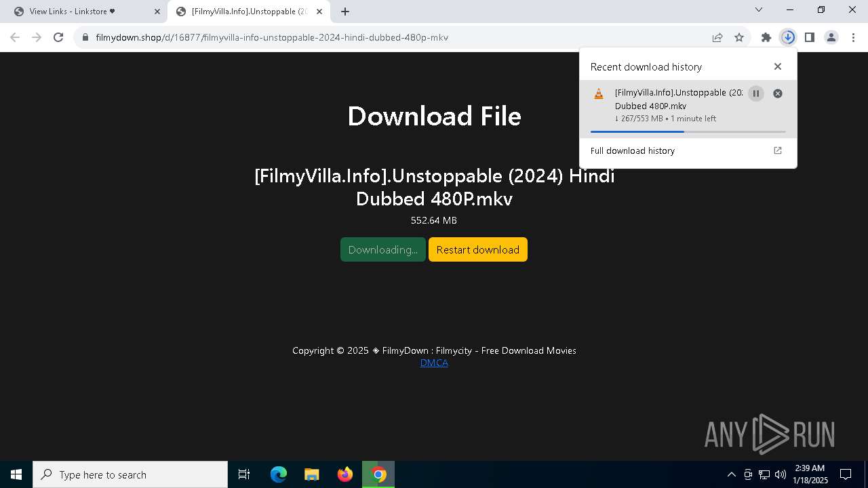Reload the current page
868x488 pixels.
click(x=58, y=37)
